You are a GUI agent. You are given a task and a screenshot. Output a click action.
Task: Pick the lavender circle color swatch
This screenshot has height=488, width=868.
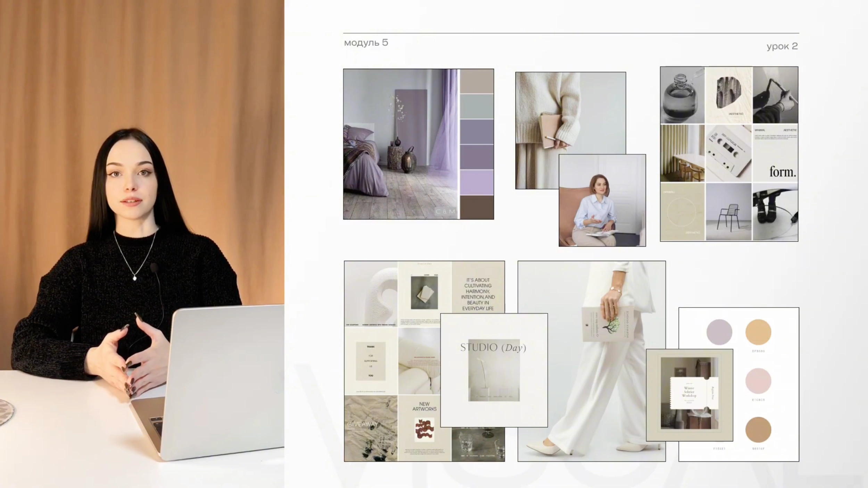pyautogui.click(x=719, y=332)
